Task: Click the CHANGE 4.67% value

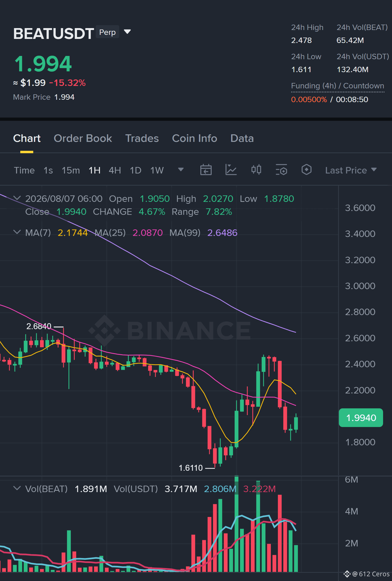Action: click(152, 212)
